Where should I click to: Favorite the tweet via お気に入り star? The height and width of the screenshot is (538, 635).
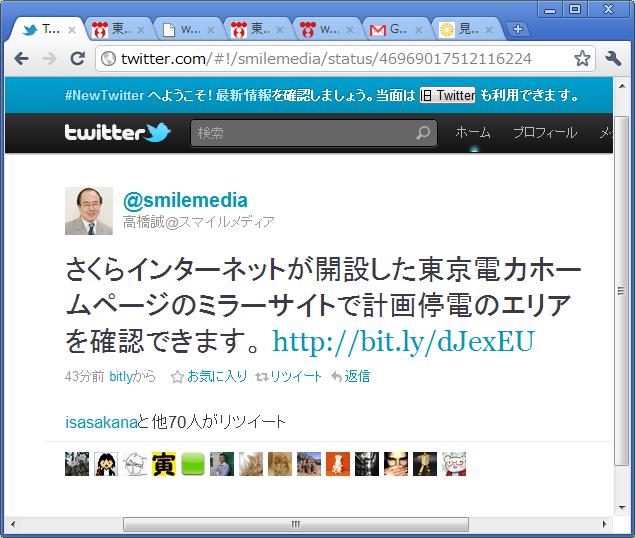coord(177,377)
